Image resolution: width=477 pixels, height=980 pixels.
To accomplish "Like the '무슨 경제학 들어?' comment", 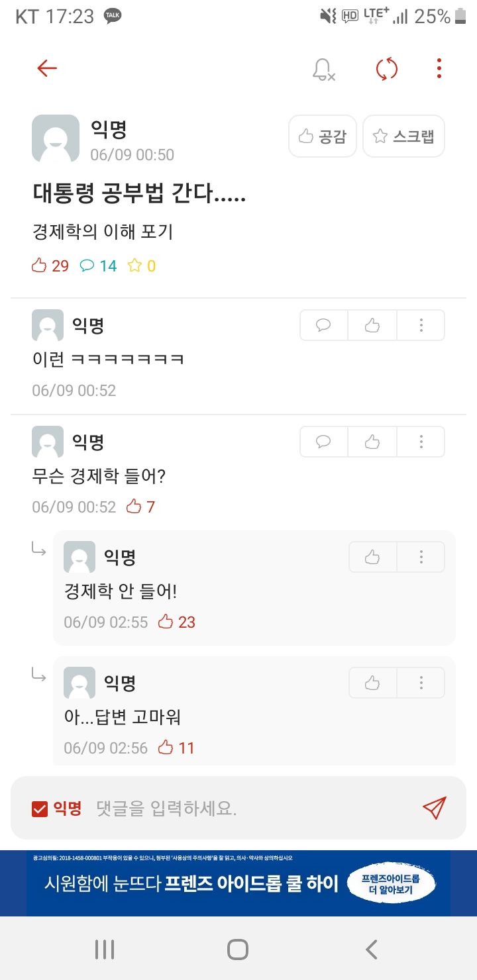I will (x=372, y=442).
